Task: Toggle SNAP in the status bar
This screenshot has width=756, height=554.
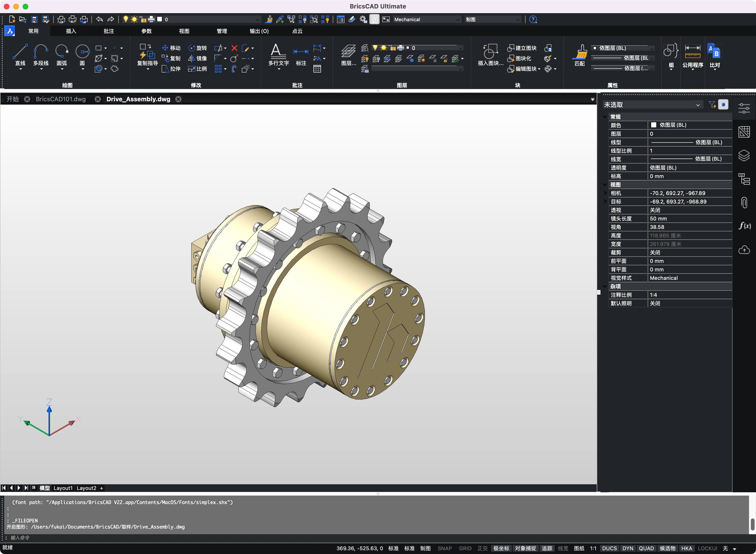Action: point(445,548)
